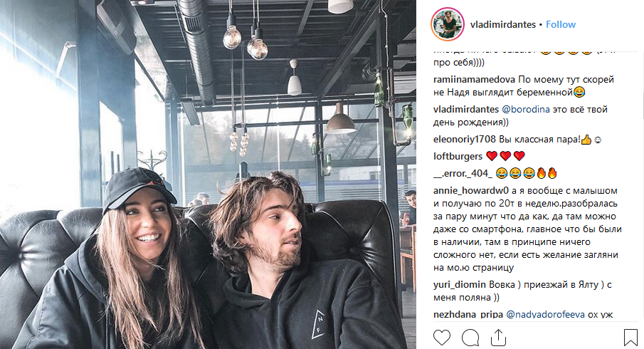Like the post with heart icon
This screenshot has width=644, height=349.
pyautogui.click(x=442, y=338)
